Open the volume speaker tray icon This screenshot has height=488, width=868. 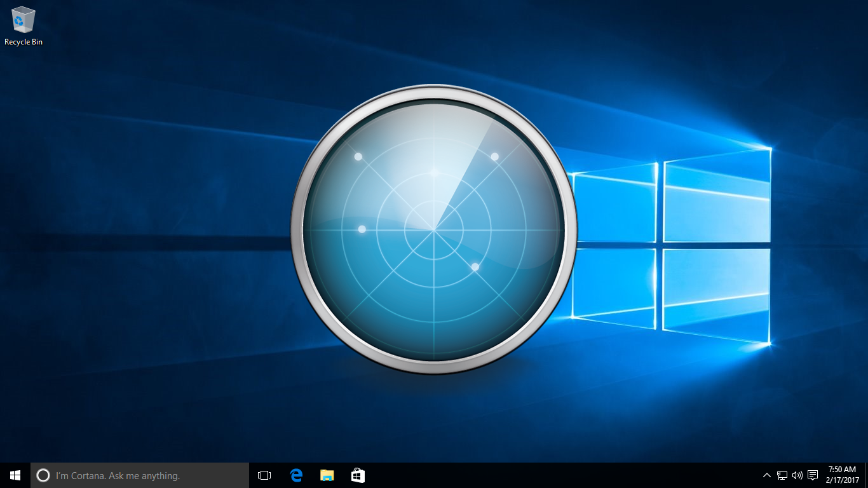797,475
